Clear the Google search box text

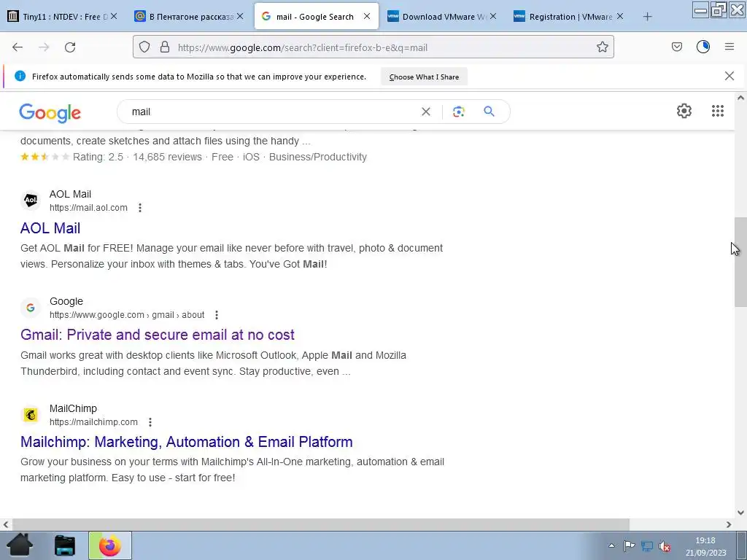pos(426,112)
